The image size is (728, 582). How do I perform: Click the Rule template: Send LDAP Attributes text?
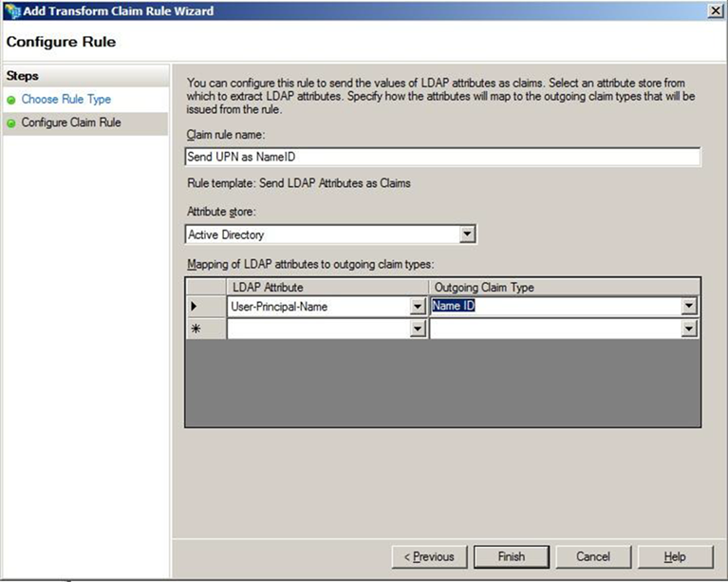[299, 183]
